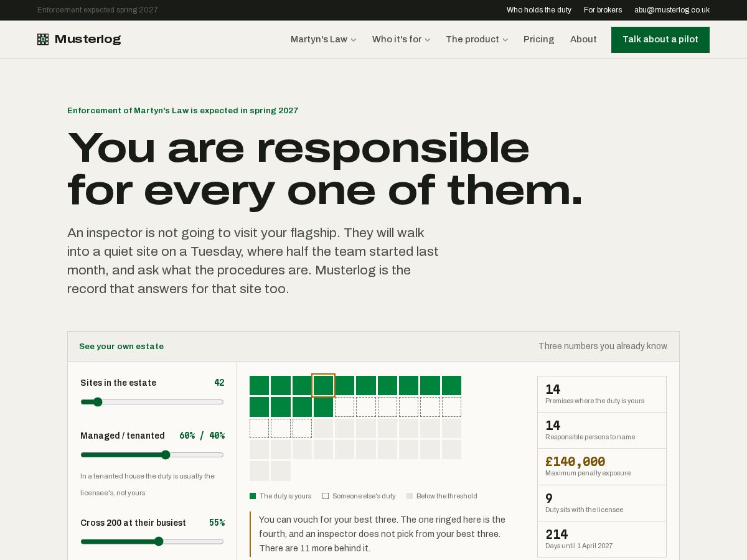The width and height of the screenshot is (747, 560).
Task: Click the Musterlog brand name
Action: 88,39
